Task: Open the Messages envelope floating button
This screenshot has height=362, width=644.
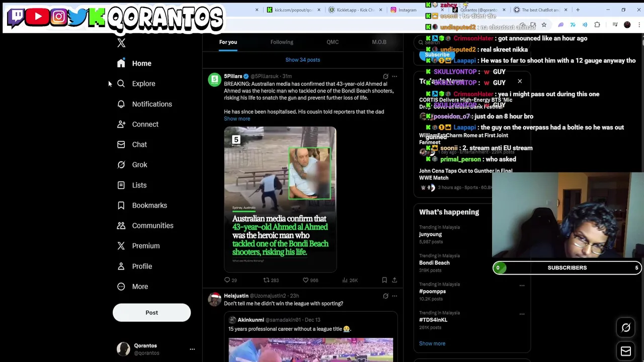Action: [626, 351]
